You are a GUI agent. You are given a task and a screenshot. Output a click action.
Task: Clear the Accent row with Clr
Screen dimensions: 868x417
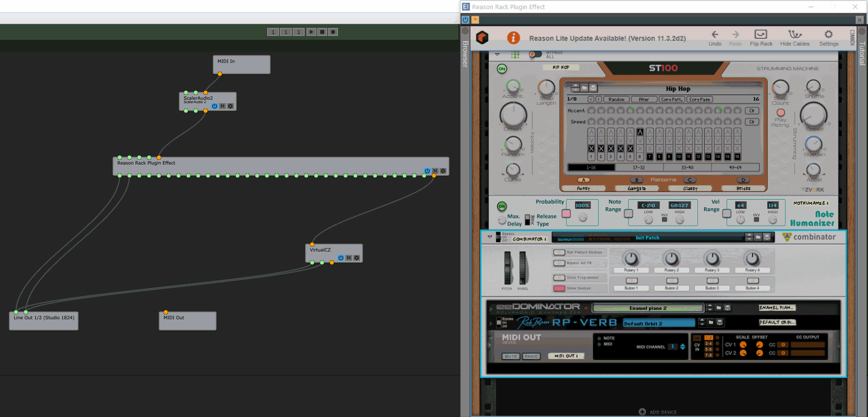(752, 111)
